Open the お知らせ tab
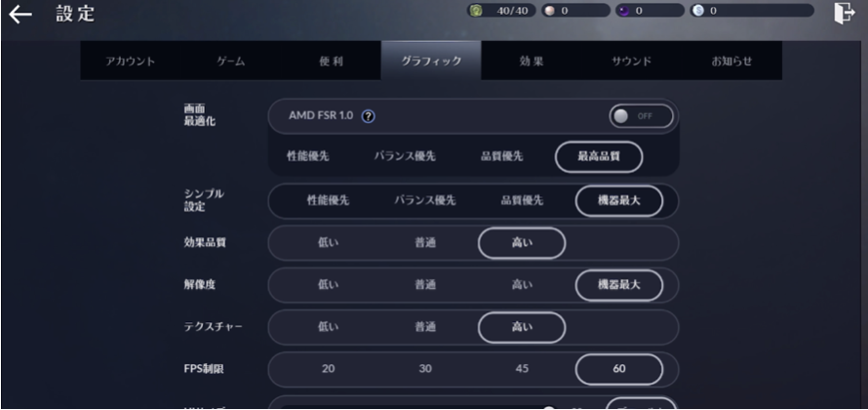This screenshot has width=868, height=410. pyautogui.click(x=731, y=61)
